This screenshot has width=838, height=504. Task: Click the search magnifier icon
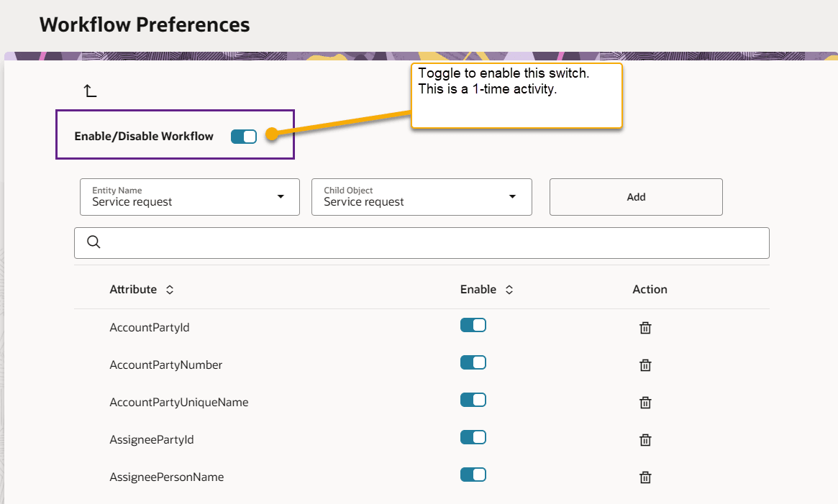click(94, 242)
